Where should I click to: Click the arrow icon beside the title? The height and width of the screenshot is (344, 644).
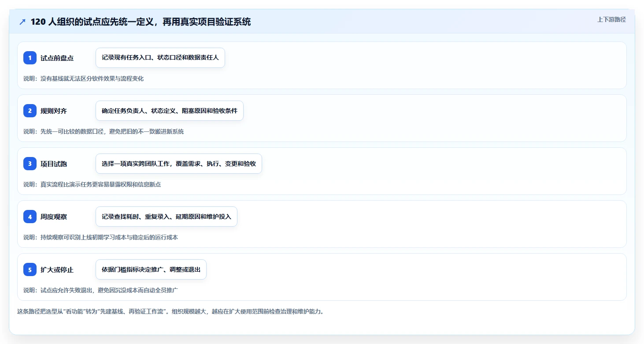[x=22, y=22]
